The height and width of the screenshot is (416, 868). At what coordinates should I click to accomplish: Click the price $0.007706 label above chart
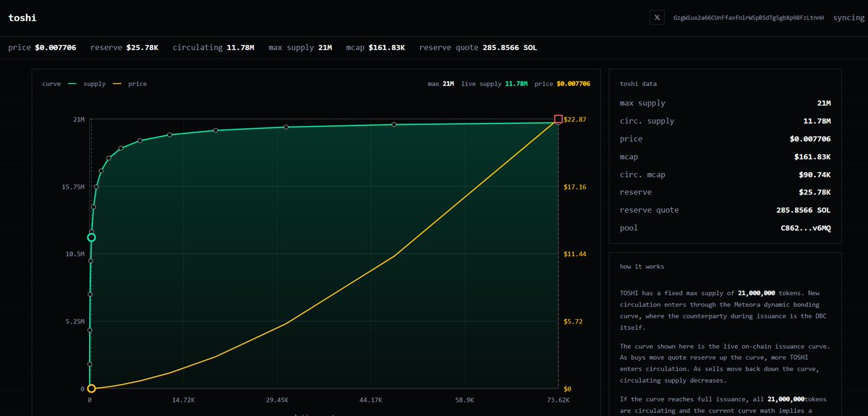(x=562, y=84)
